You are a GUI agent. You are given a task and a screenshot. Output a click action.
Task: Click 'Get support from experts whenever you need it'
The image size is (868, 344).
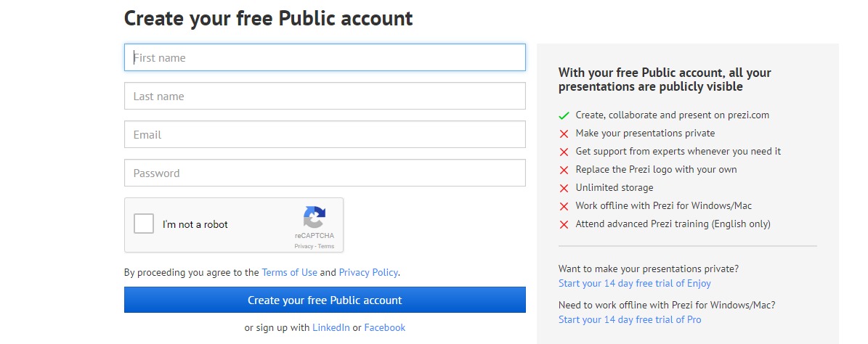click(x=678, y=151)
